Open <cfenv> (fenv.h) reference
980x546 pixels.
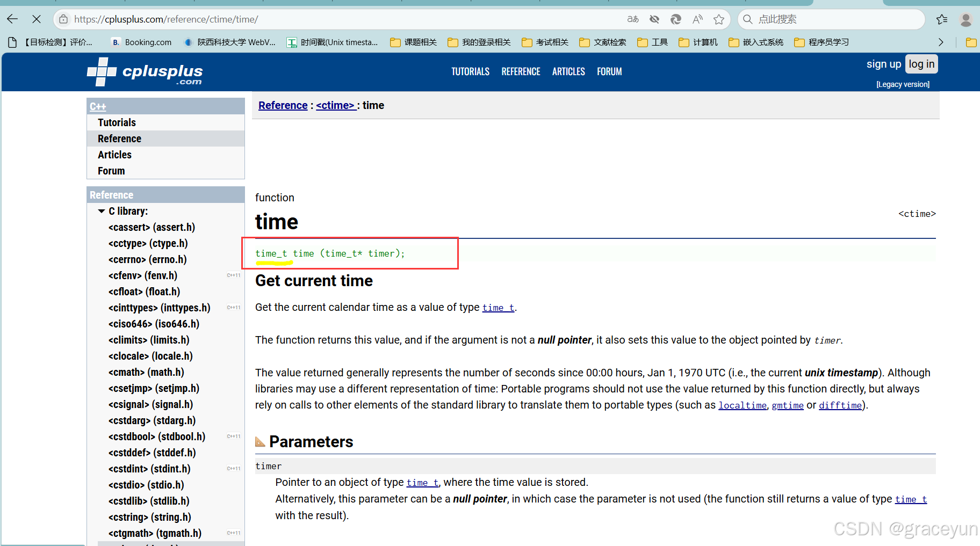click(143, 276)
